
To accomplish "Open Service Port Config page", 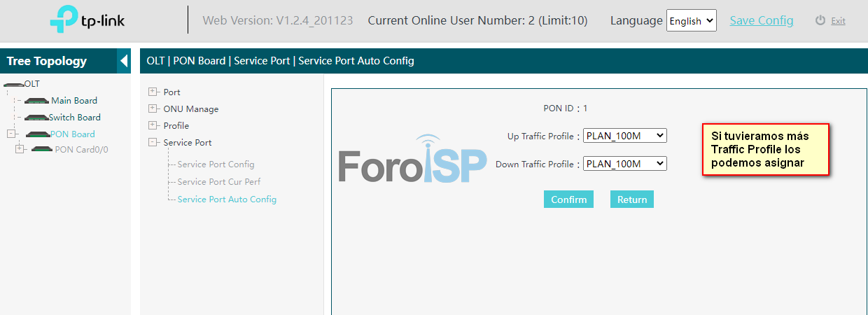I will (216, 164).
